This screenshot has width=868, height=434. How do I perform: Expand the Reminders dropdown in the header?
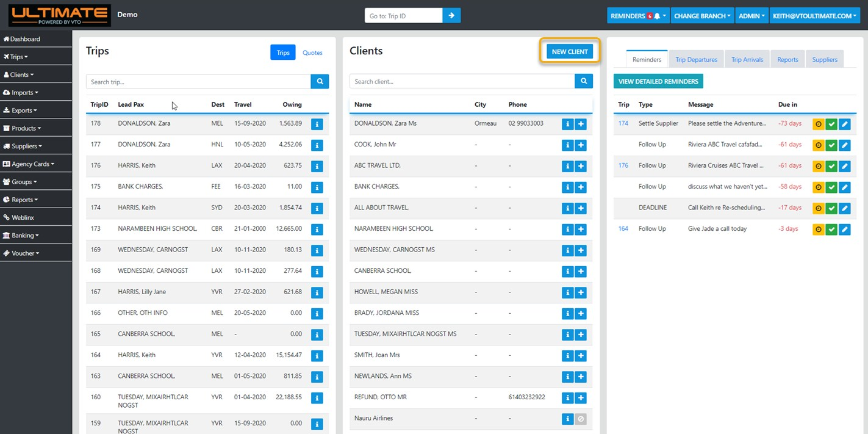(637, 16)
